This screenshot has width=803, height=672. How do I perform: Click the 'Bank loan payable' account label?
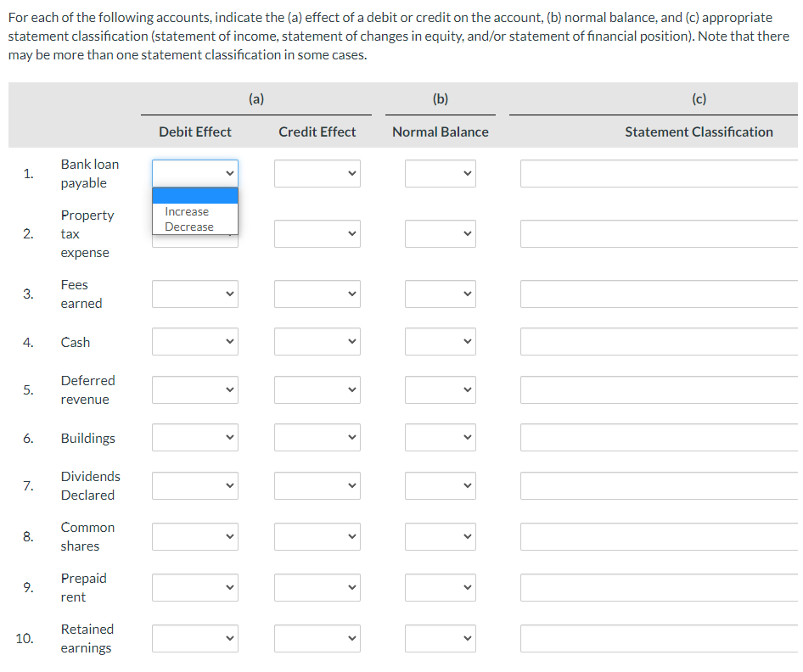[x=90, y=173]
